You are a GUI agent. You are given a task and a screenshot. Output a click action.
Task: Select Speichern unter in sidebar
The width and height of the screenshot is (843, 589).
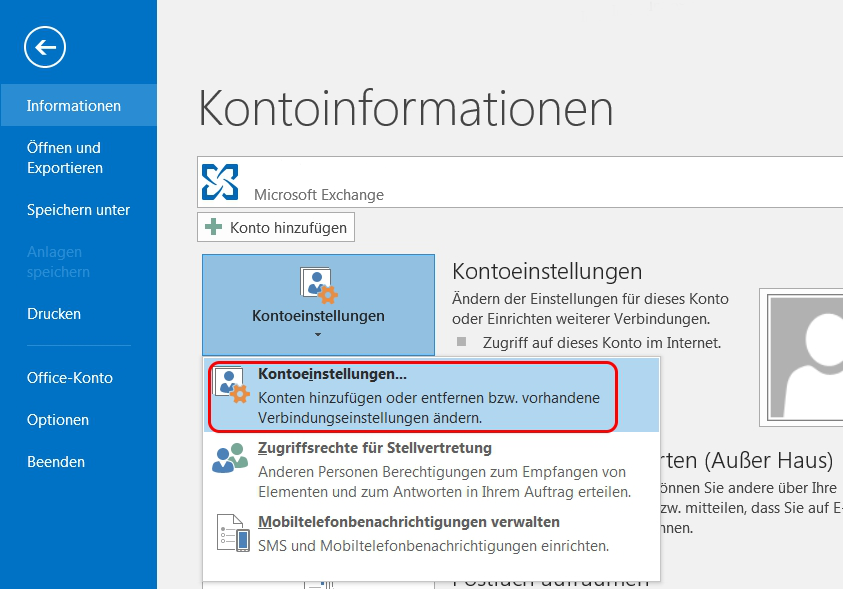tap(78, 210)
